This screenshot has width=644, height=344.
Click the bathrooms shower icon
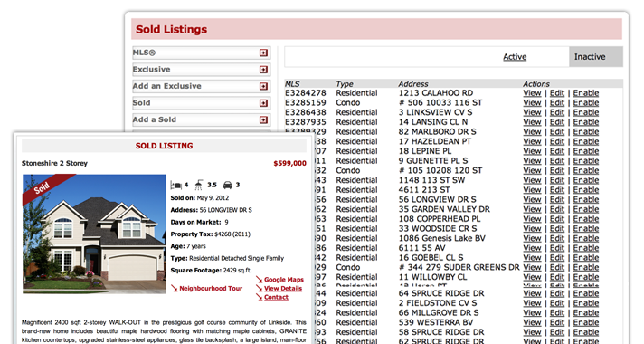tap(198, 185)
